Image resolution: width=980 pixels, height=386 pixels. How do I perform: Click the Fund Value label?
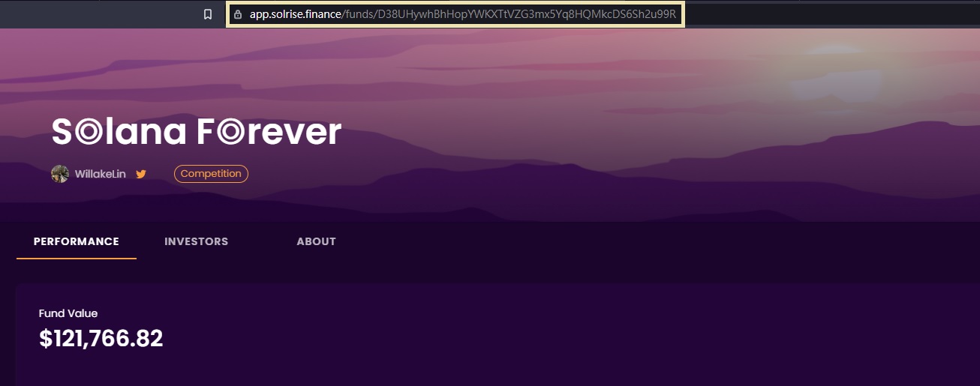point(68,313)
